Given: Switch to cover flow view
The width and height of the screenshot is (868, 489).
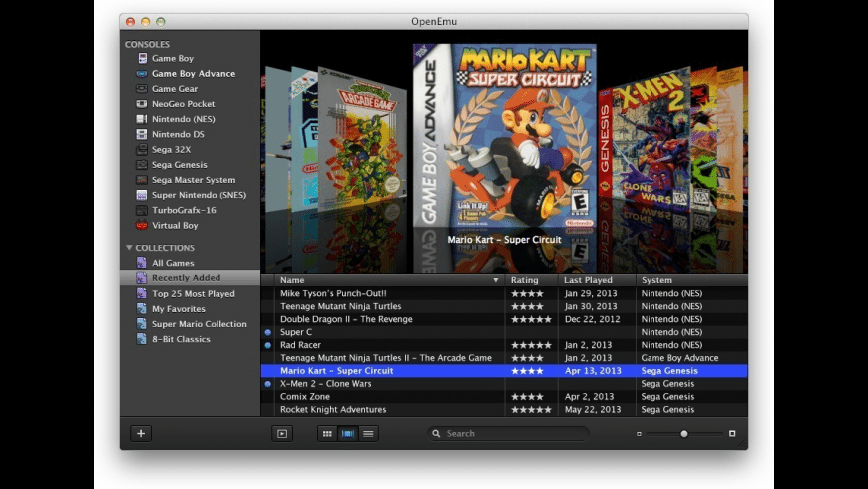Looking at the screenshot, I should tap(348, 433).
